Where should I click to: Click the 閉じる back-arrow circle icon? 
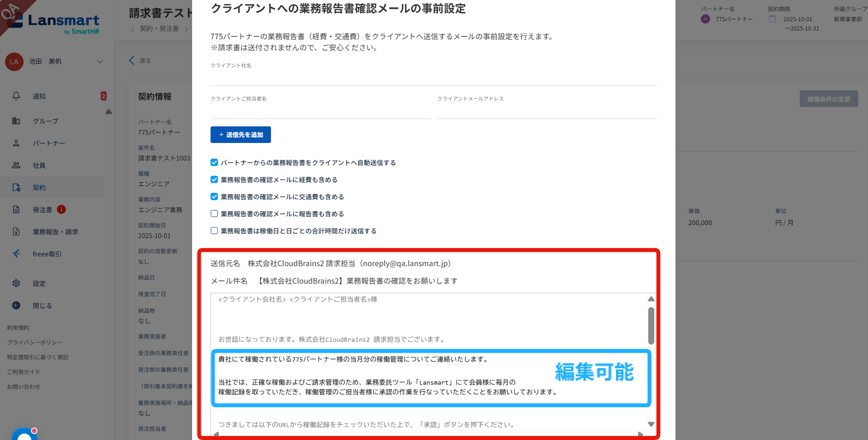pos(16,305)
